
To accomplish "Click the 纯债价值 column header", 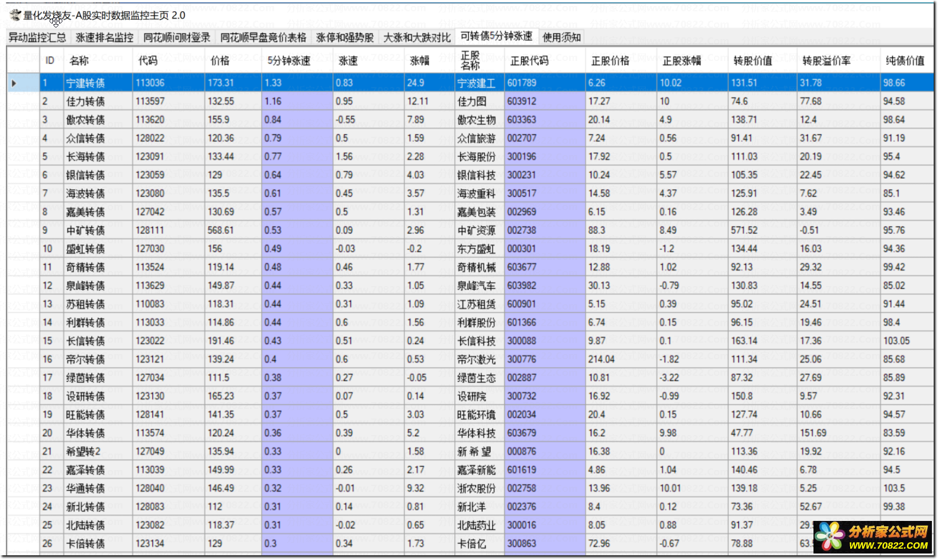I will click(x=906, y=60).
